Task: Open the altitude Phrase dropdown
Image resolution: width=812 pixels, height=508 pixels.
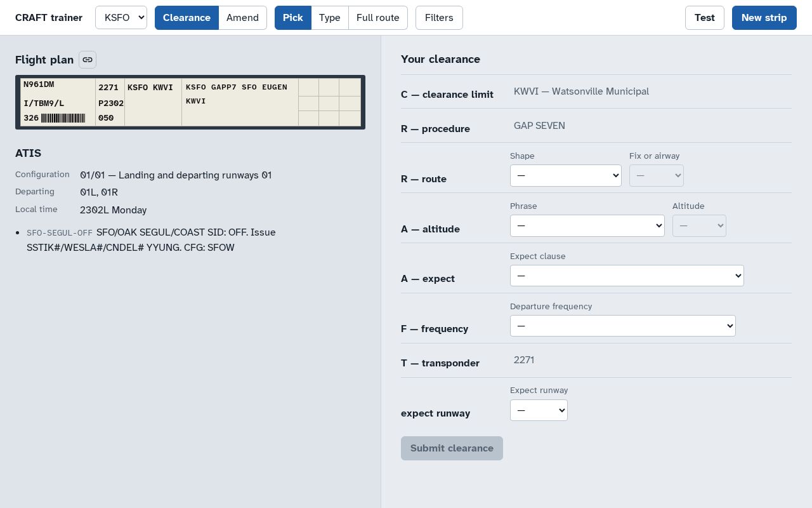Action: (587, 225)
